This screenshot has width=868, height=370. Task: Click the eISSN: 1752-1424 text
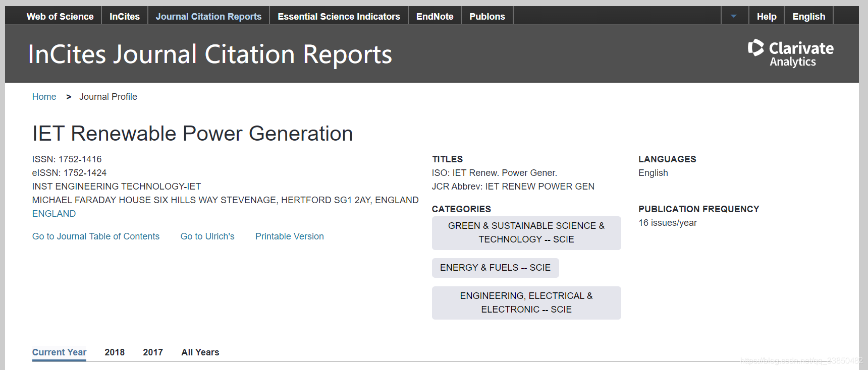click(70, 173)
